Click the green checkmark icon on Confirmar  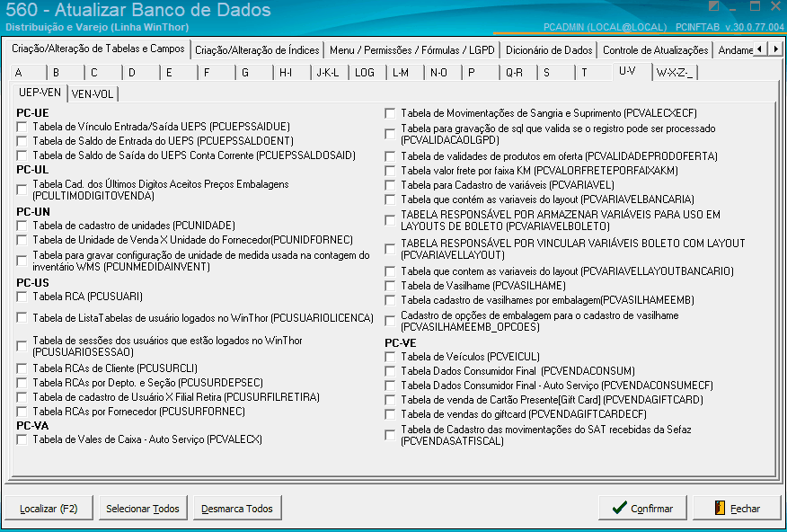tap(620, 508)
